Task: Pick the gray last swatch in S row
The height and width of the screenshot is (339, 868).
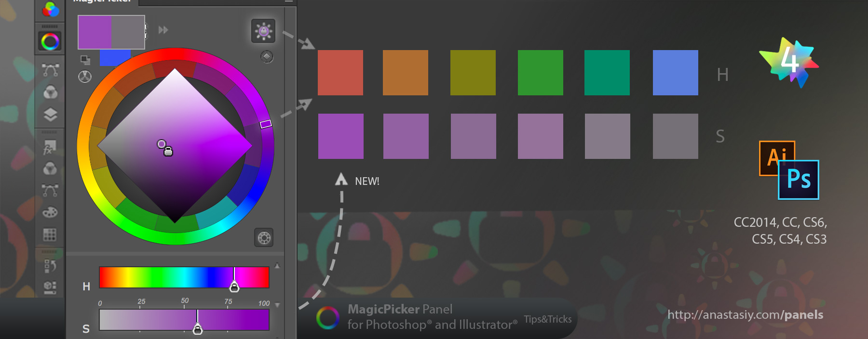Action: pos(676,136)
